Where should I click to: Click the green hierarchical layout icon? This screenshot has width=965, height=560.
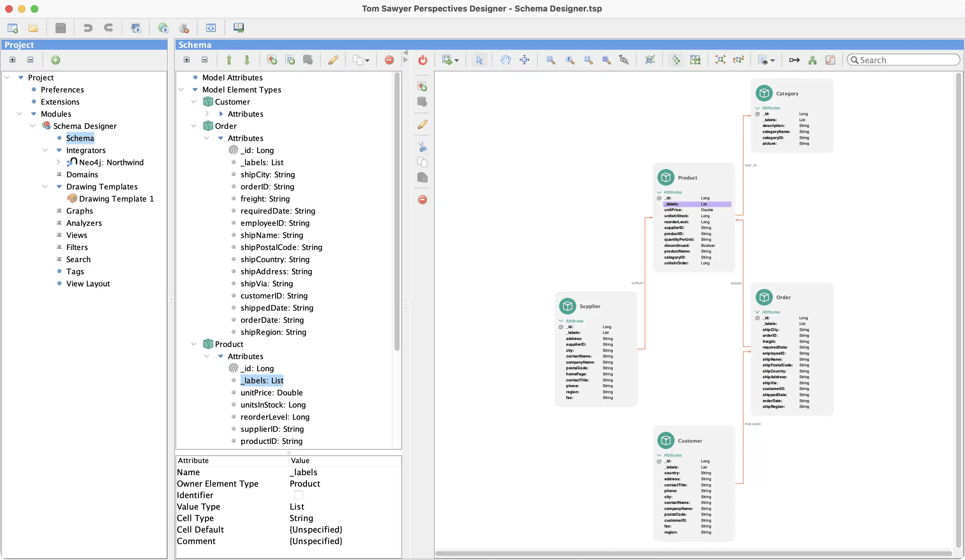[x=812, y=60]
